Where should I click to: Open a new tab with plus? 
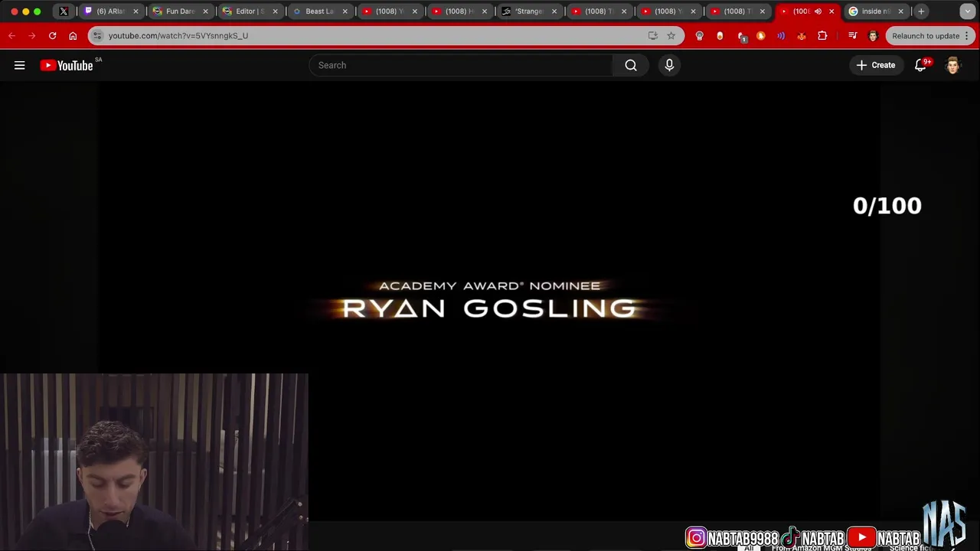(921, 11)
